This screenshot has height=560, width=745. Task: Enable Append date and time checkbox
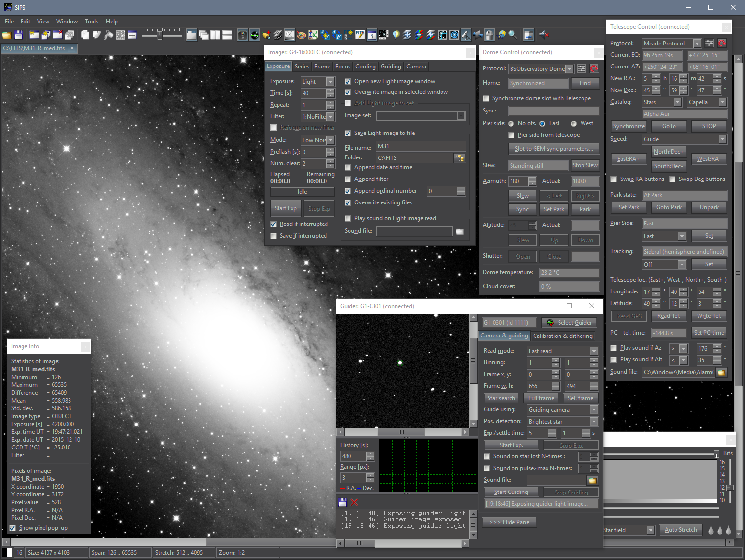348,167
